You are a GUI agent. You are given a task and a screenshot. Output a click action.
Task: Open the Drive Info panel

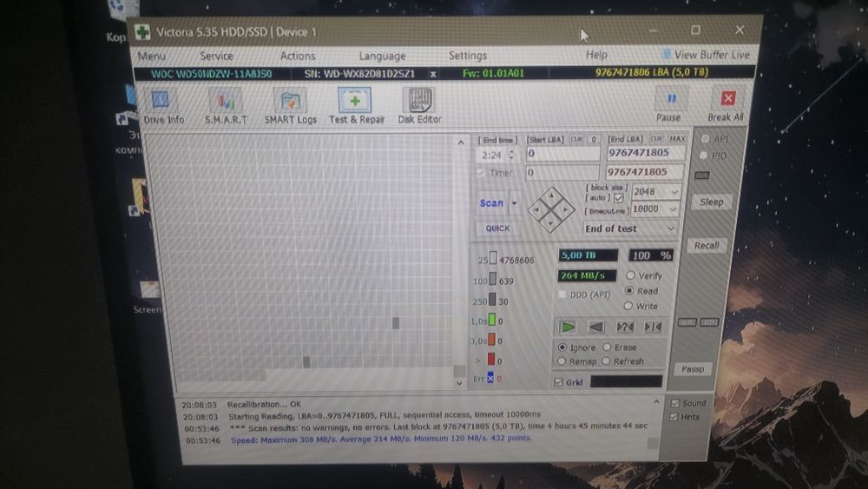[x=163, y=107]
